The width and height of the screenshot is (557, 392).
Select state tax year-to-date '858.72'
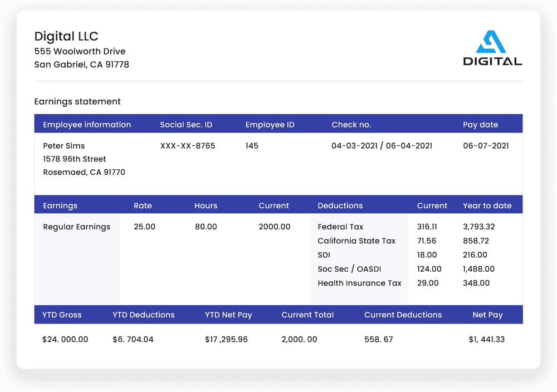(x=476, y=241)
